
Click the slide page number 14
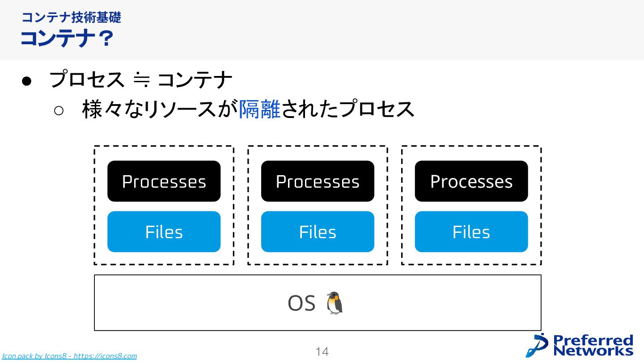pos(322,352)
